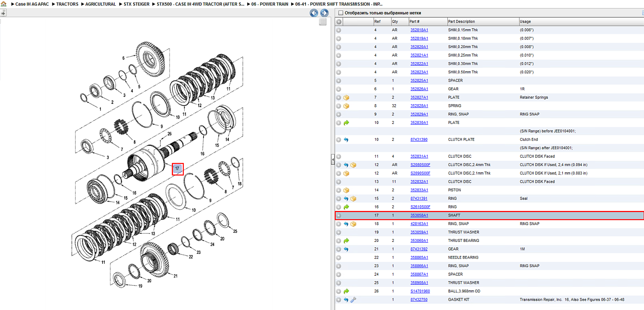644x310 pixels.
Task: Click the green arrow for RING S2610S00F
Action: click(x=346, y=207)
